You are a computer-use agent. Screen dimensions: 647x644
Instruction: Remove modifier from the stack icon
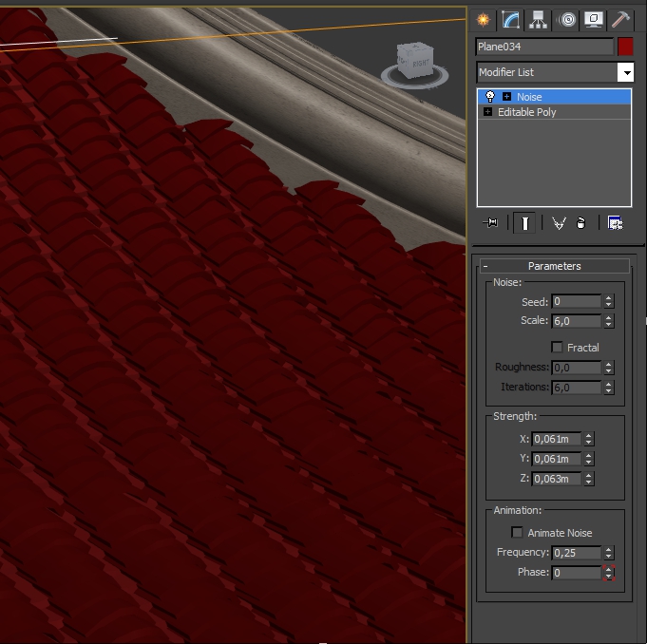581,223
